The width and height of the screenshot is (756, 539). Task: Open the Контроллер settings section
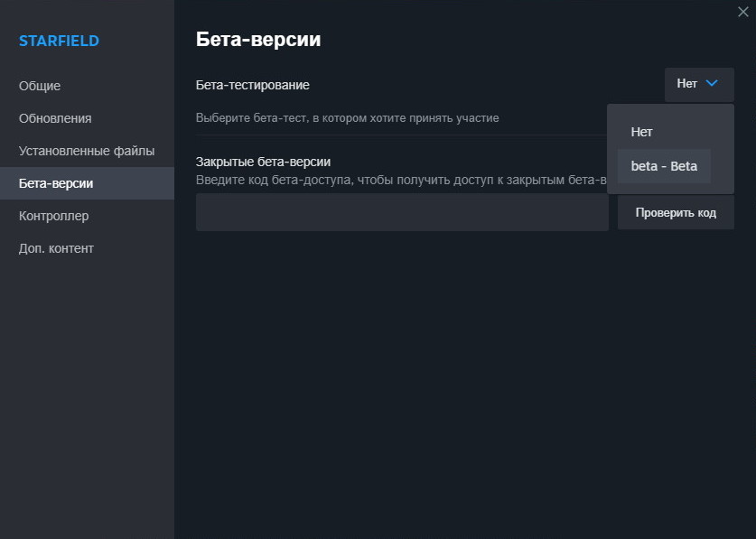click(x=53, y=216)
